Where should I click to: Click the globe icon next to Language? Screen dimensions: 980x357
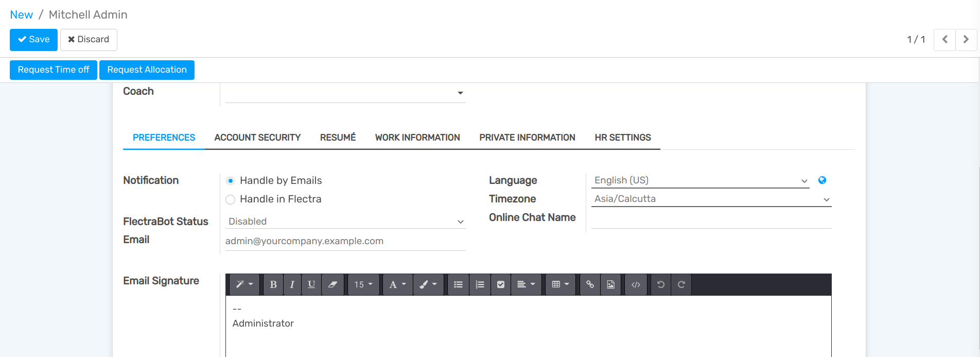point(822,180)
